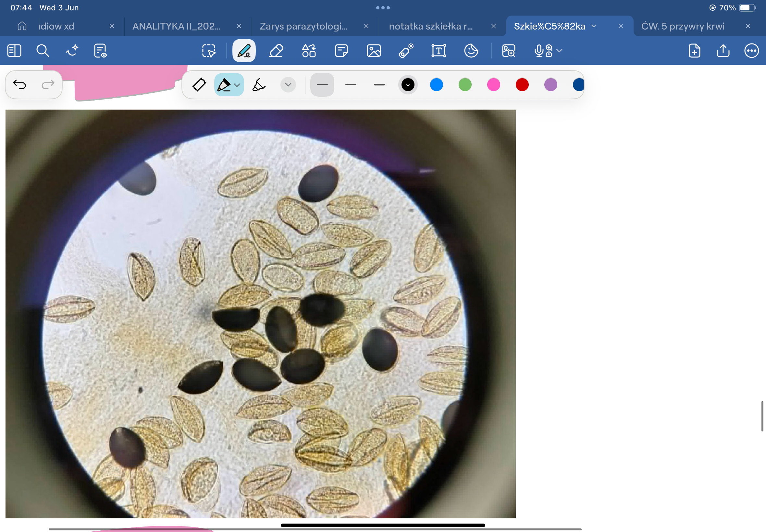
Task: Expand more pen style options
Action: click(288, 85)
